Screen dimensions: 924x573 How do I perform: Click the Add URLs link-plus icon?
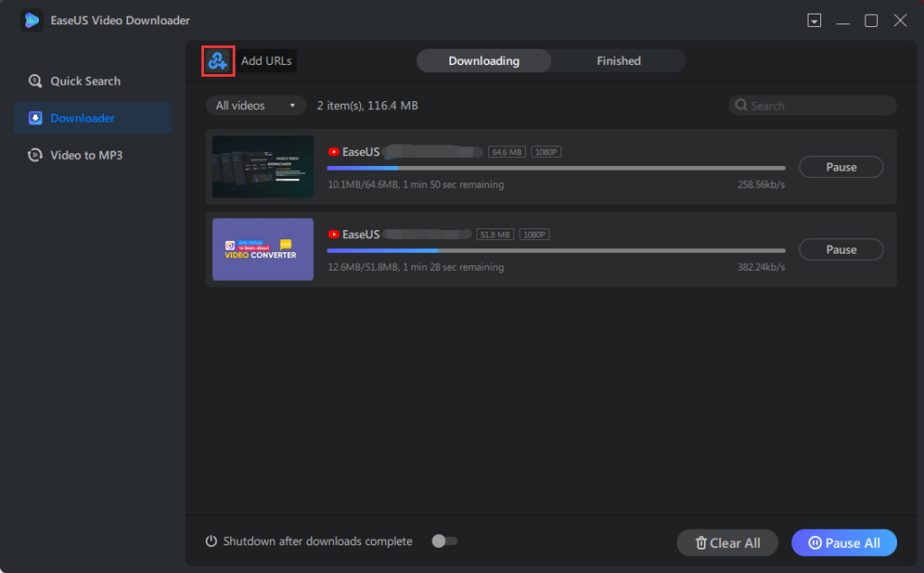pos(217,61)
